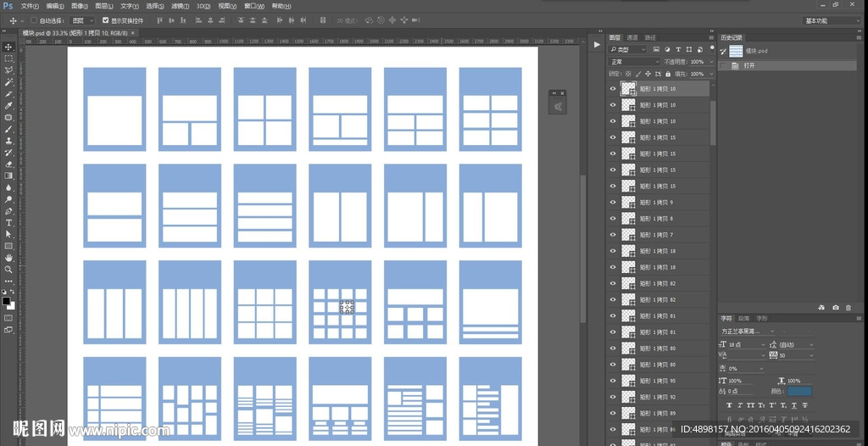868x446 pixels.
Task: Click the text color swatch in the Character panel
Action: [x=799, y=392]
